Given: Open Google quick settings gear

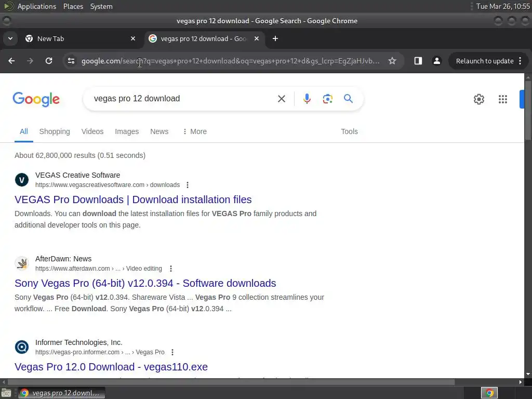Looking at the screenshot, I should coord(478,99).
